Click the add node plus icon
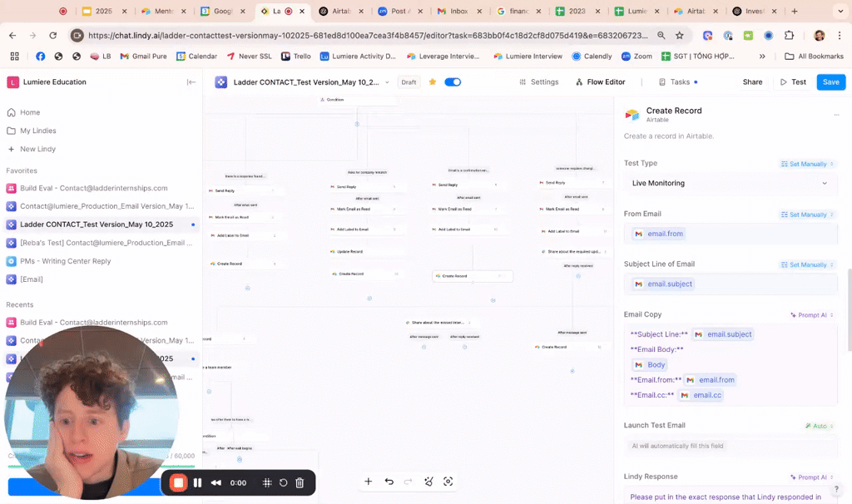This screenshot has height=504, width=852. pos(368,482)
